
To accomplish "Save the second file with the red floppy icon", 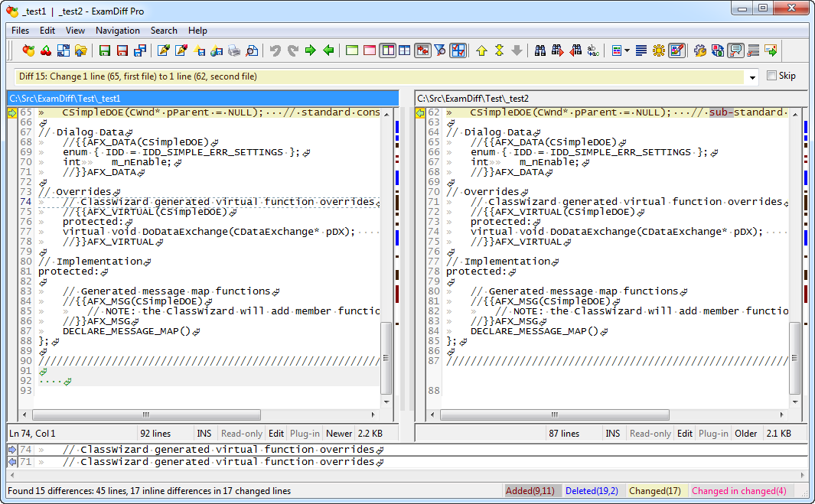I will (122, 50).
